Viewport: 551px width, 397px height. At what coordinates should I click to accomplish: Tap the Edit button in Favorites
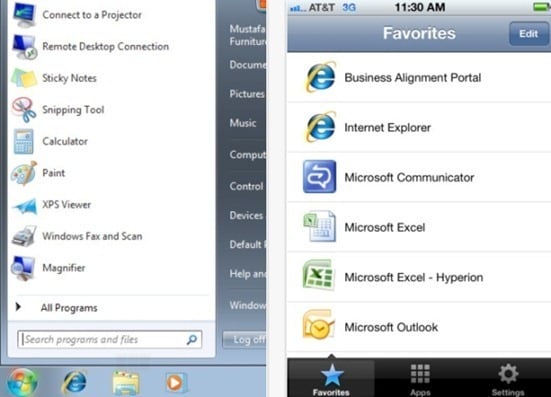coord(529,34)
